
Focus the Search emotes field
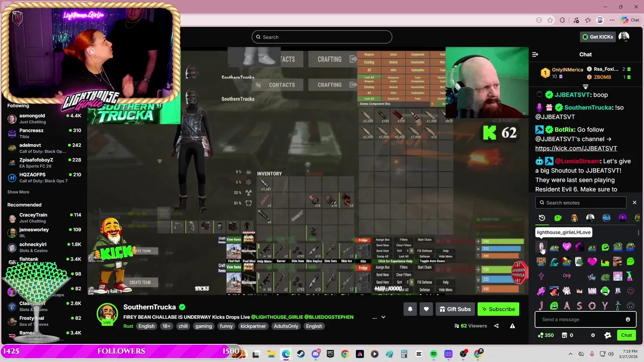pos(581,203)
